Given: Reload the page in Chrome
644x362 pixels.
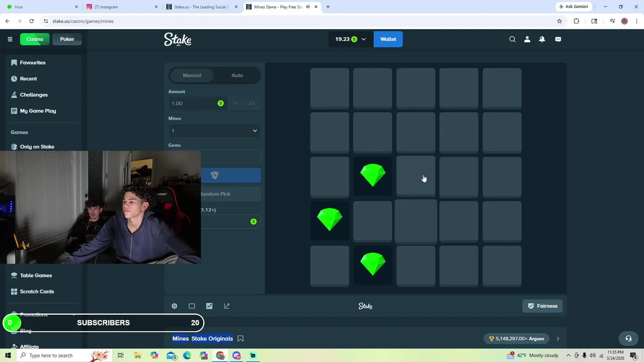Looking at the screenshot, I should click(31, 21).
